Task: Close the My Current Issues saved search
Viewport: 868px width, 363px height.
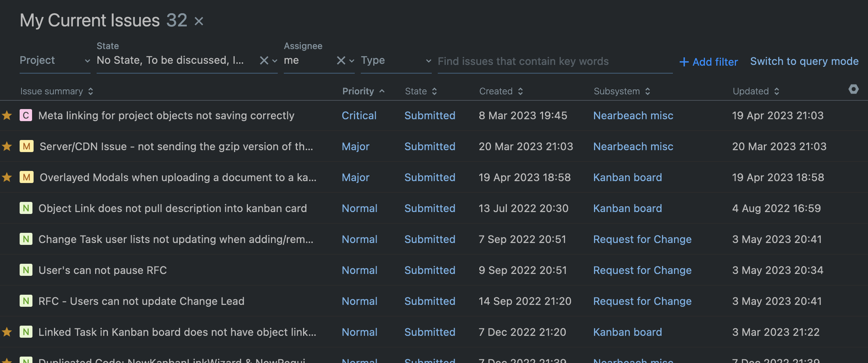Action: pos(199,21)
